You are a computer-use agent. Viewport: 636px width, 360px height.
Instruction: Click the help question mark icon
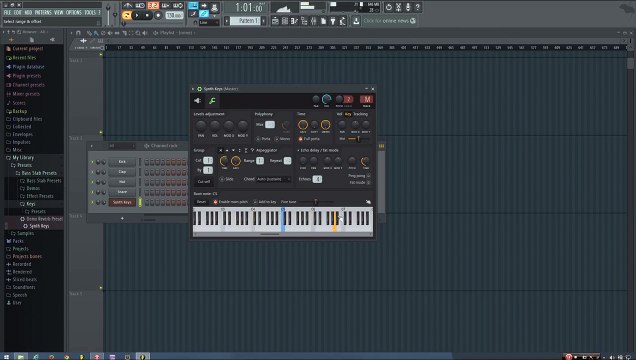pos(417,7)
